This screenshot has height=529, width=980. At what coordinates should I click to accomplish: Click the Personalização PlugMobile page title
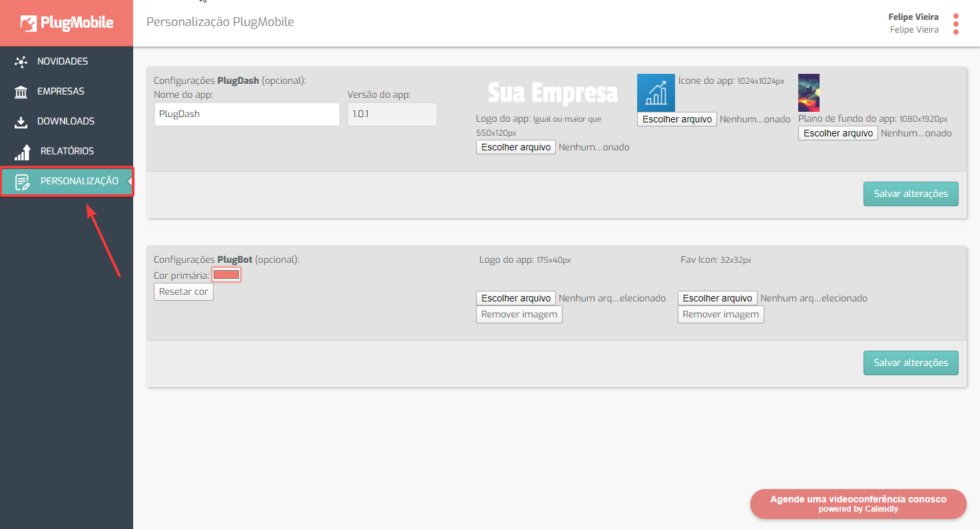pyautogui.click(x=220, y=22)
